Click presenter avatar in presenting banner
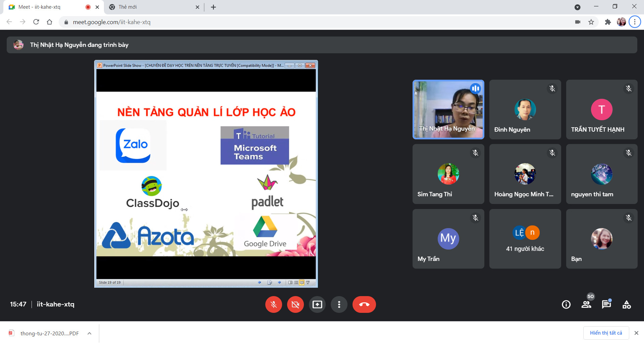 pyautogui.click(x=18, y=45)
